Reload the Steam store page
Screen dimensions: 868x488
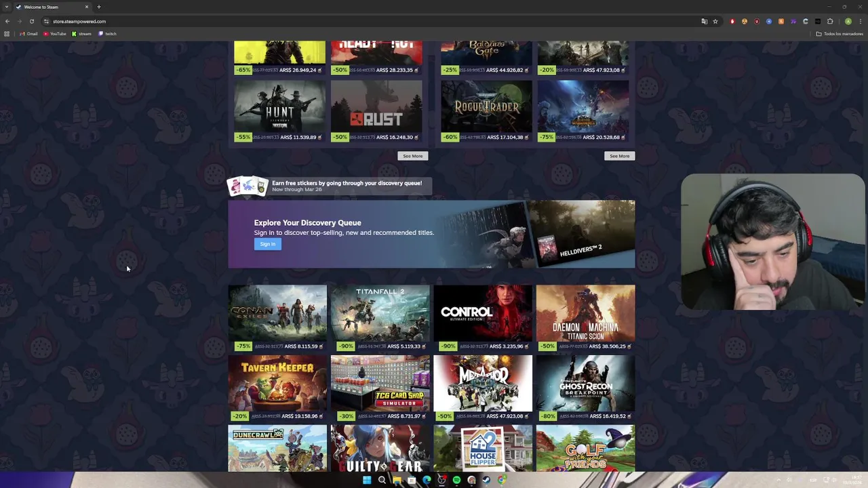tap(31, 21)
